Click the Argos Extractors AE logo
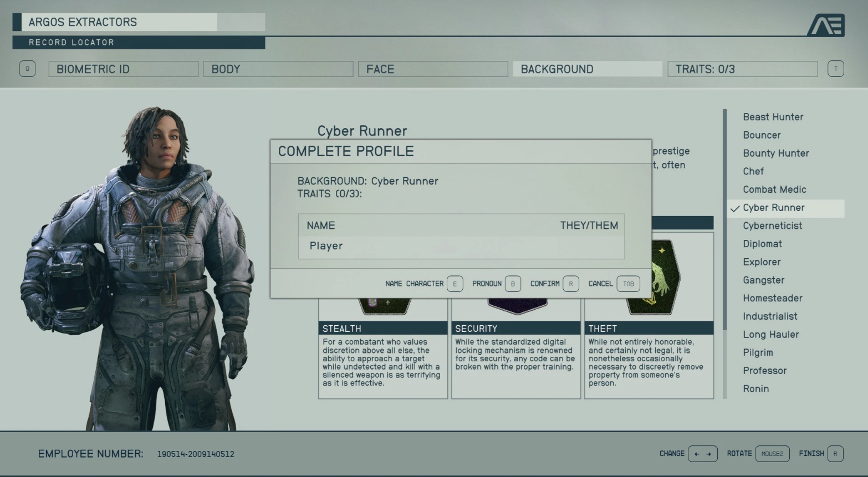Screen dimensions: 868x477 coord(826,25)
